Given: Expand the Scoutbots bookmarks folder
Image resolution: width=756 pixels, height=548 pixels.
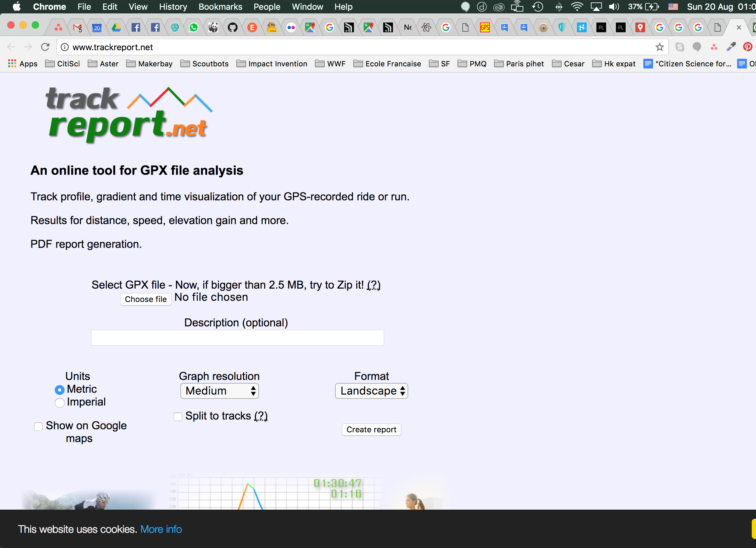Looking at the screenshot, I should tap(204, 64).
